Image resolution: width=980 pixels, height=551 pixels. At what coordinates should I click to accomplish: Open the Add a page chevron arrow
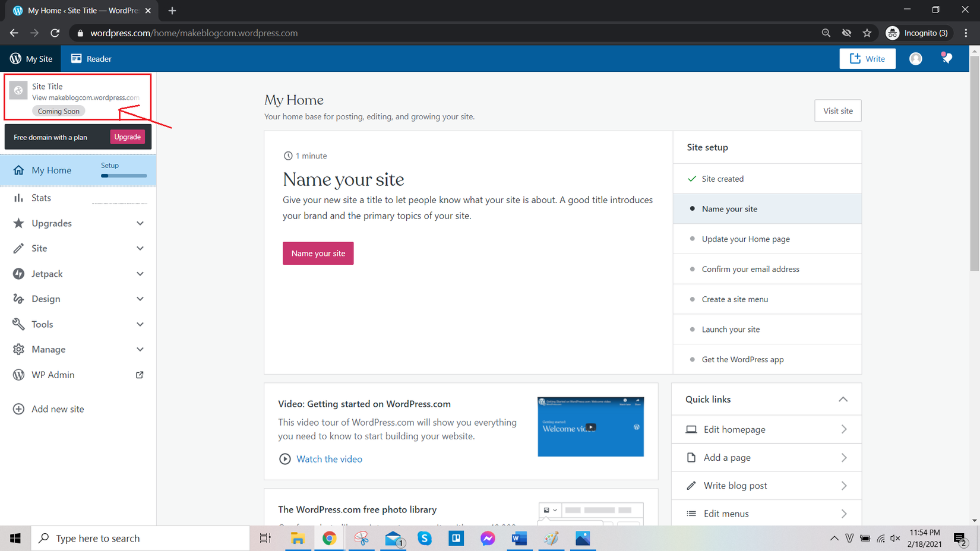coord(844,458)
